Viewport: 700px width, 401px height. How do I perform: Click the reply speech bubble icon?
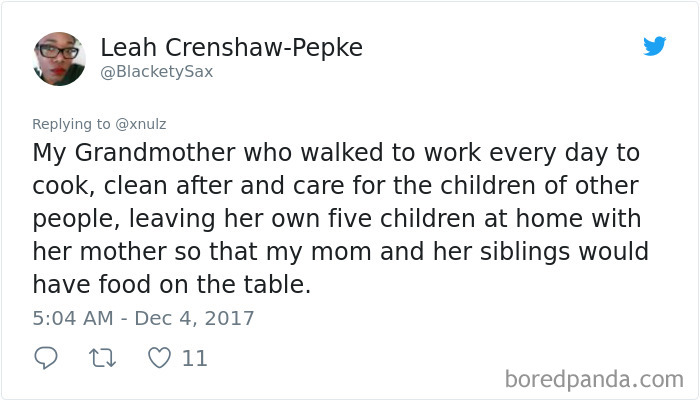pos(46,358)
